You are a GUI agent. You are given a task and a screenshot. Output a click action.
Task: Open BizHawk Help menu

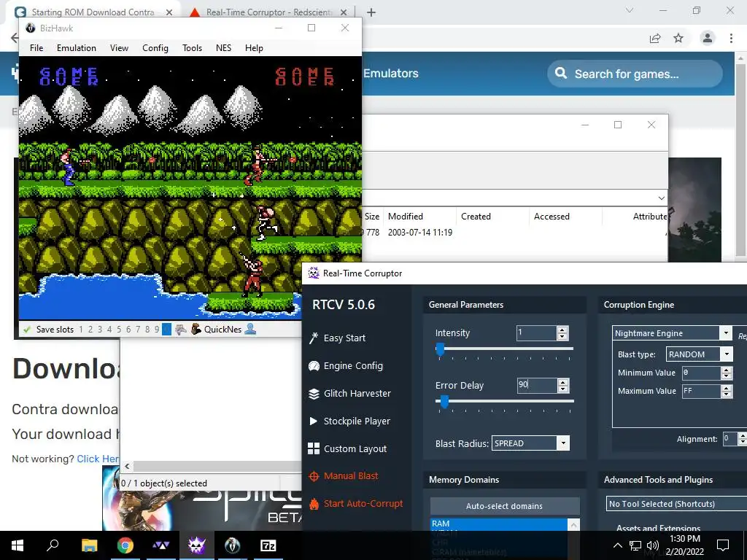click(254, 47)
